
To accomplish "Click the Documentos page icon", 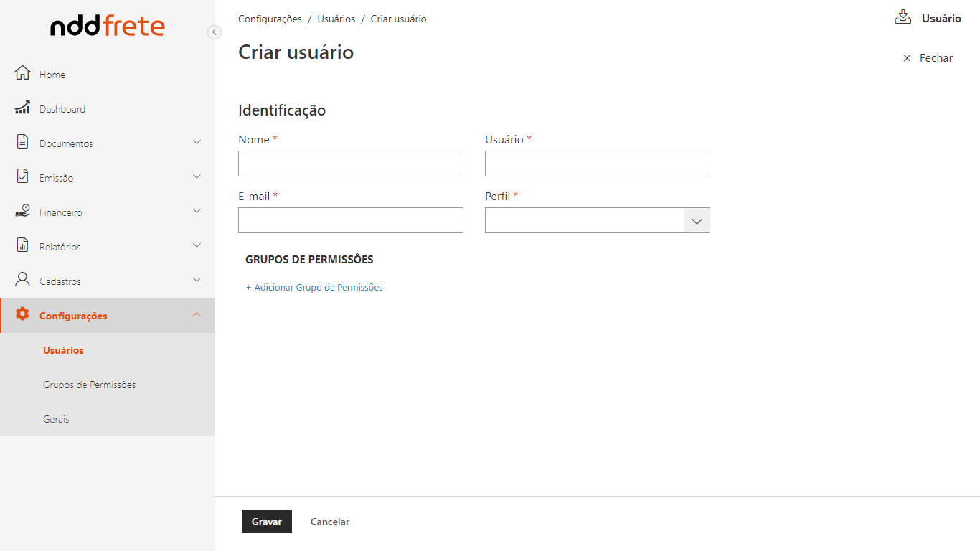I will coord(22,142).
